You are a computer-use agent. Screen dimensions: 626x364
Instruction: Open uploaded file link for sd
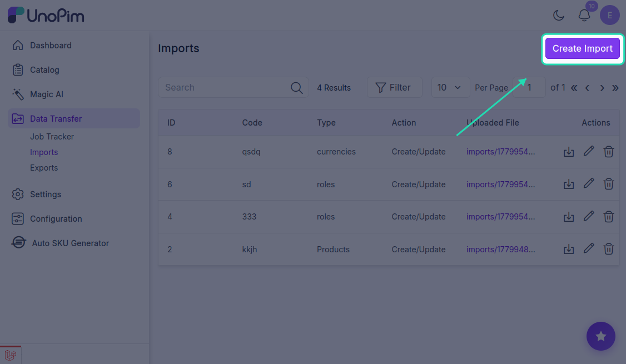click(501, 185)
